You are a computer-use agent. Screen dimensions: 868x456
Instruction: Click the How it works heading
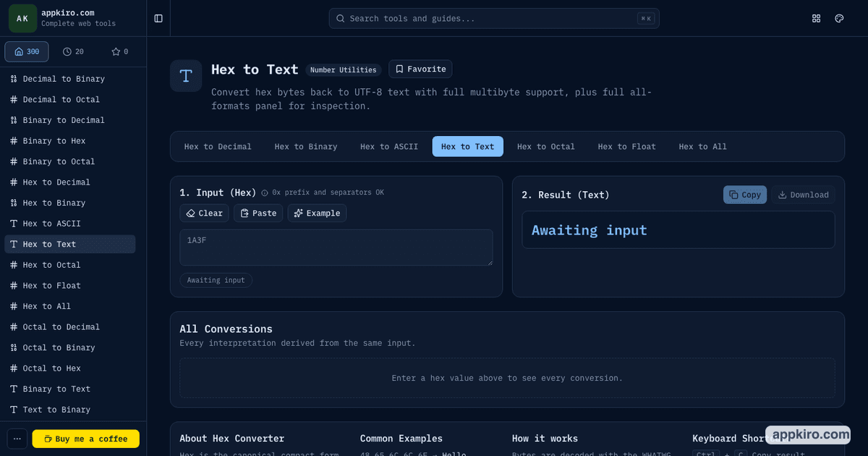tap(545, 438)
